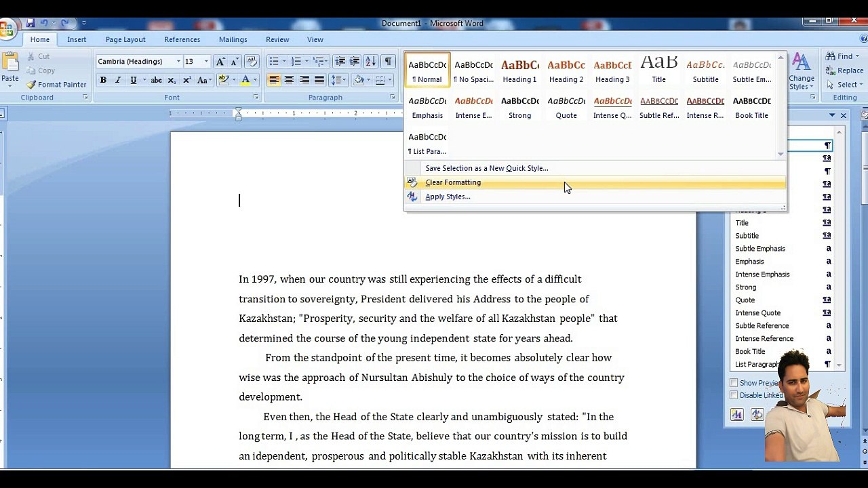Apply the Intense Quote quick style
This screenshot has width=868, height=488.
pos(612,106)
